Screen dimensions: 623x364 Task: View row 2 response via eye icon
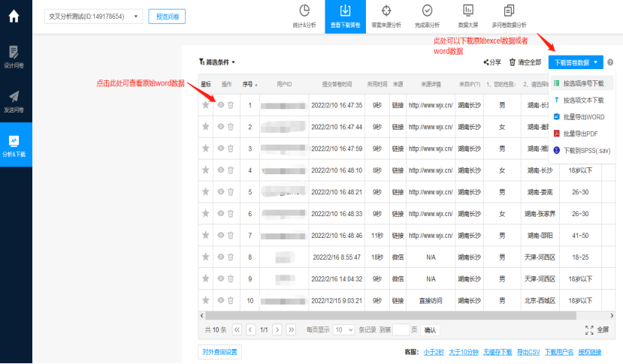[220, 127]
